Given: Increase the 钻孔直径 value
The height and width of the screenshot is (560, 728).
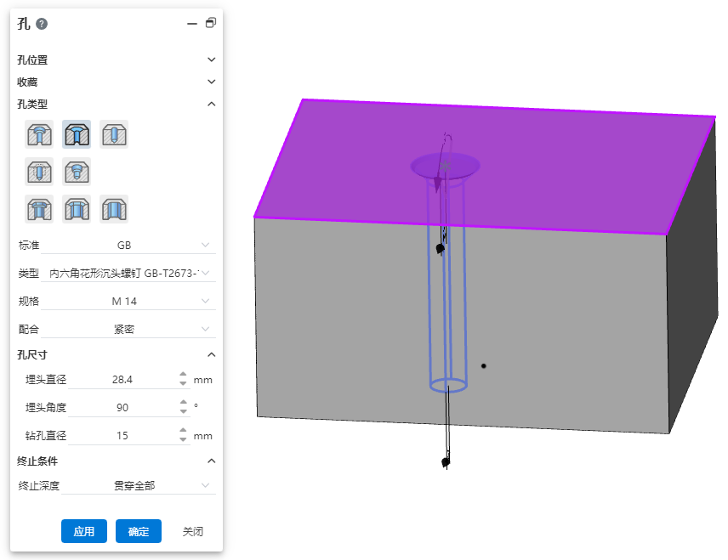Looking at the screenshot, I should point(183,430).
